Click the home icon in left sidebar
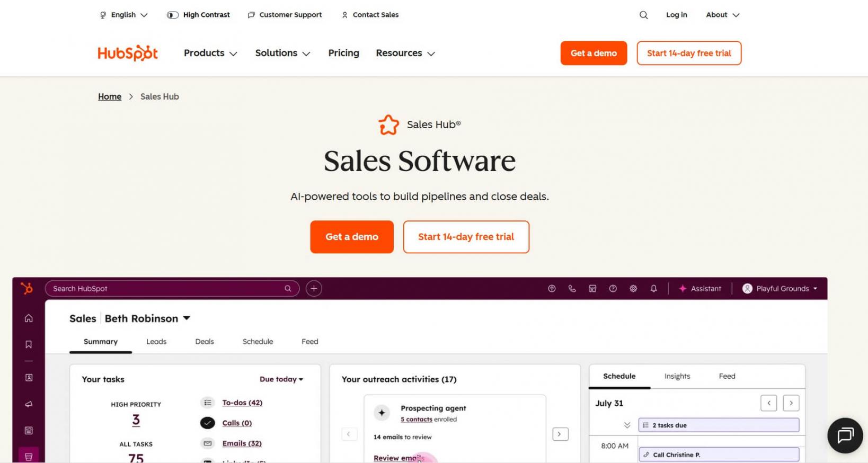The image size is (868, 463). (29, 318)
